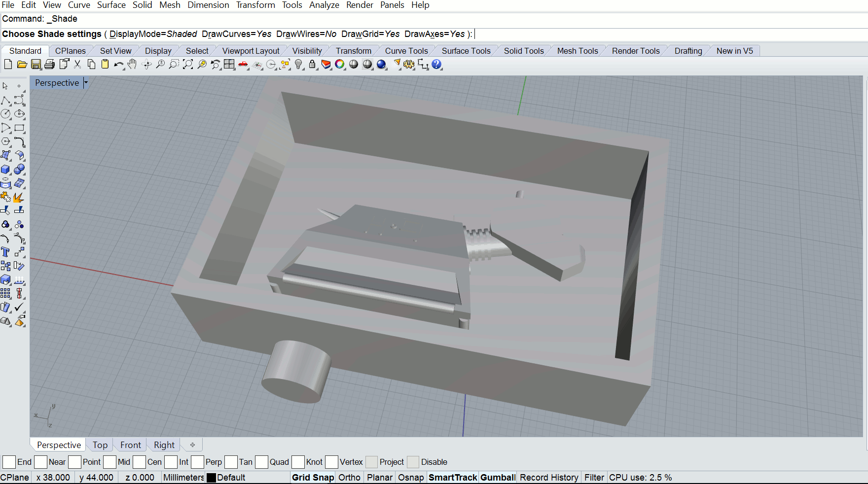Open the Dimension menu
This screenshot has width=868, height=484.
tap(208, 5)
